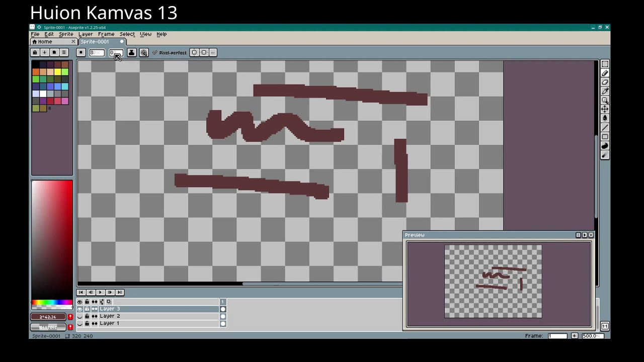Select Layer 1 in timeline

[158, 323]
